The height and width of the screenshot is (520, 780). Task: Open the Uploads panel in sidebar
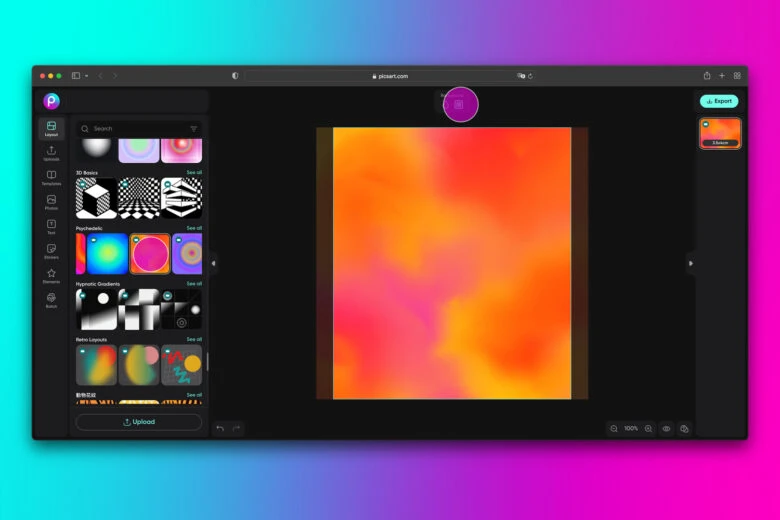tap(51, 152)
